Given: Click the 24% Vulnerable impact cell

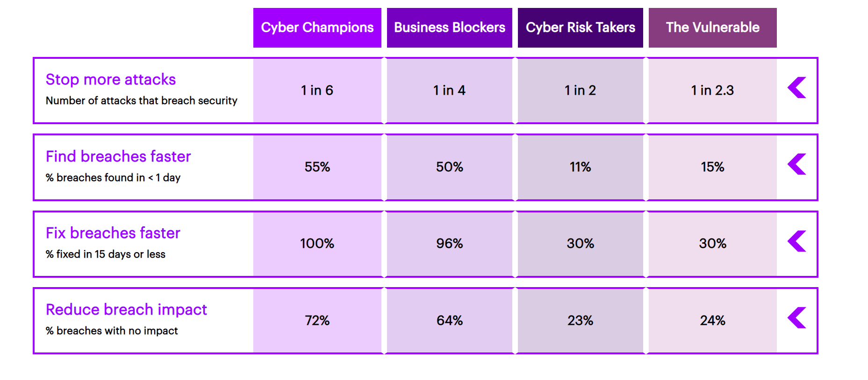Looking at the screenshot, I should pyautogui.click(x=712, y=320).
